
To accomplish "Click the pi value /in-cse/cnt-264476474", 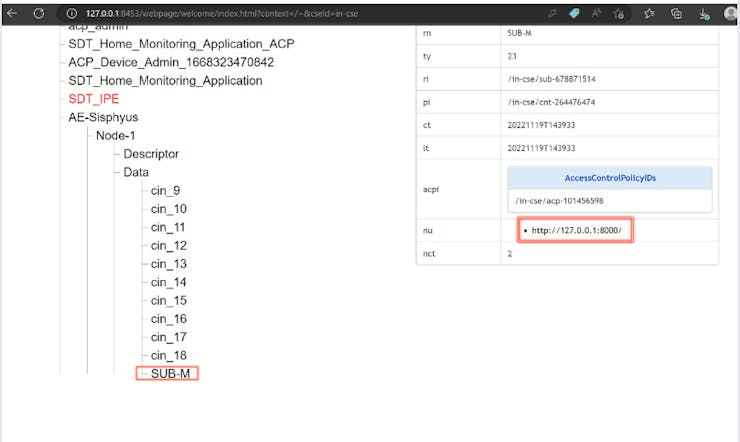I will [x=551, y=102].
